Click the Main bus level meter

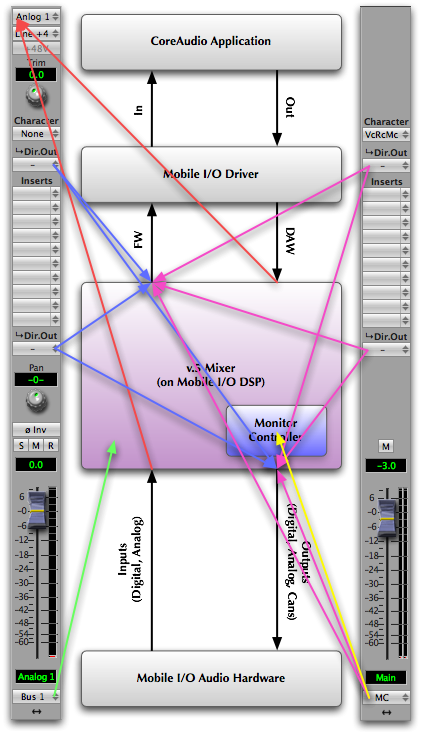click(402, 573)
